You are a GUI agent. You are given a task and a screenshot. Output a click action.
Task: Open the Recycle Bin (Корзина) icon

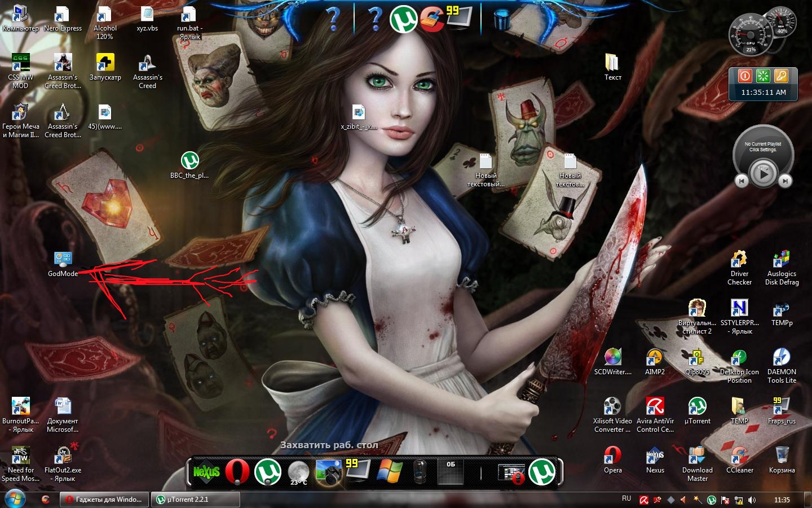782,456
